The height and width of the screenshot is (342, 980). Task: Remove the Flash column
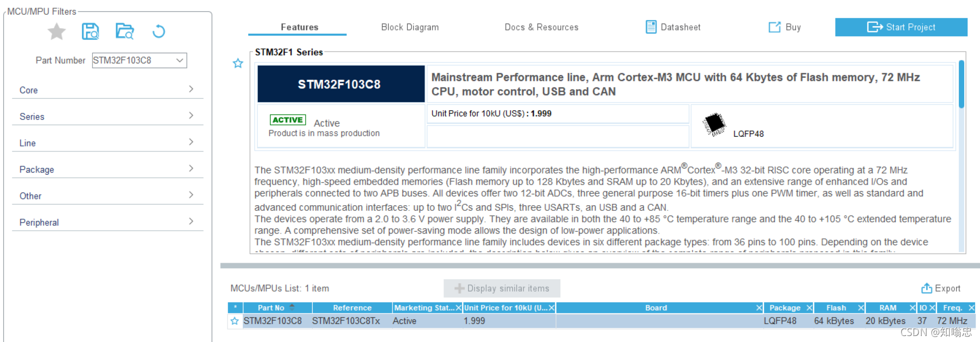(861, 308)
